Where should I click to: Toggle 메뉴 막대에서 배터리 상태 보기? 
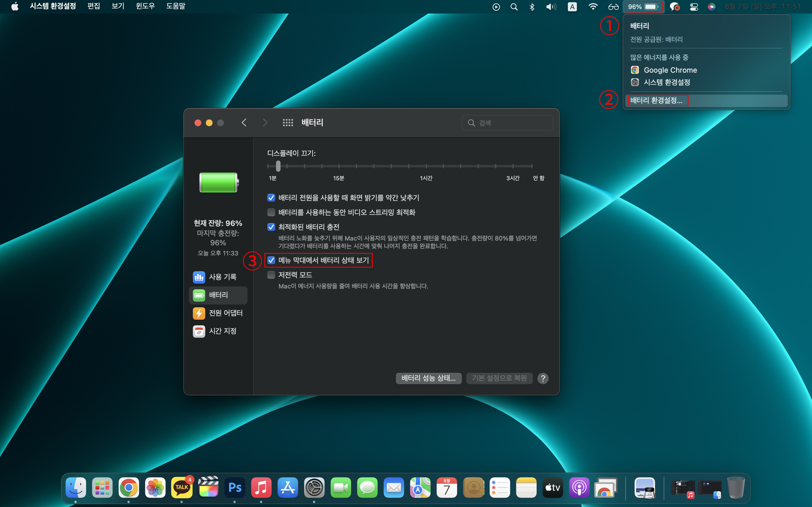click(x=271, y=260)
